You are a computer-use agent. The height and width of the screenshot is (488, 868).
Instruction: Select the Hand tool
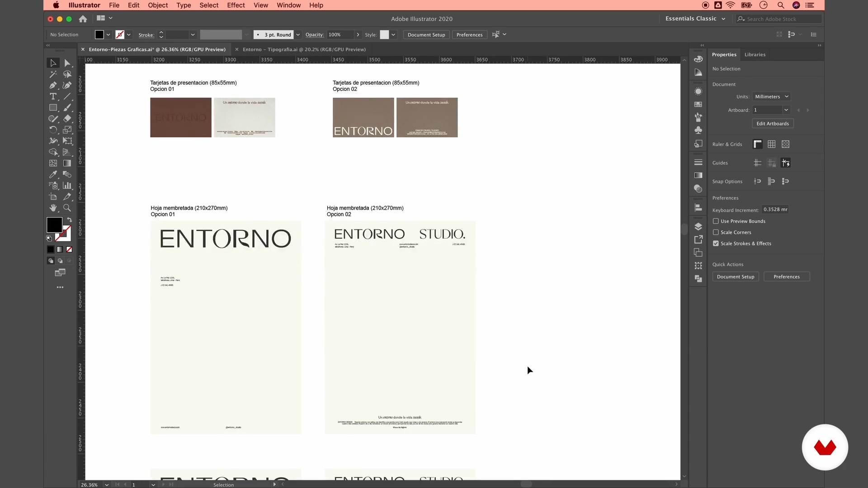click(53, 208)
